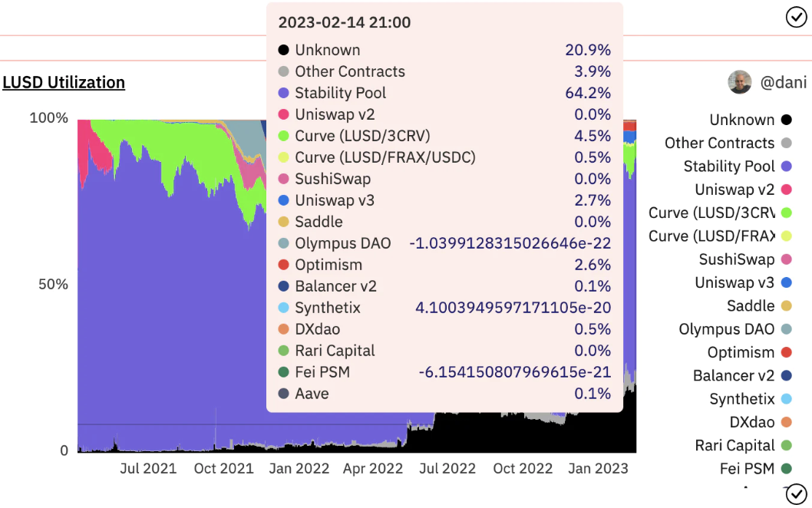Toggle the Other Contracts legend entry
Viewport: 812px width, 508px height.
point(720,143)
